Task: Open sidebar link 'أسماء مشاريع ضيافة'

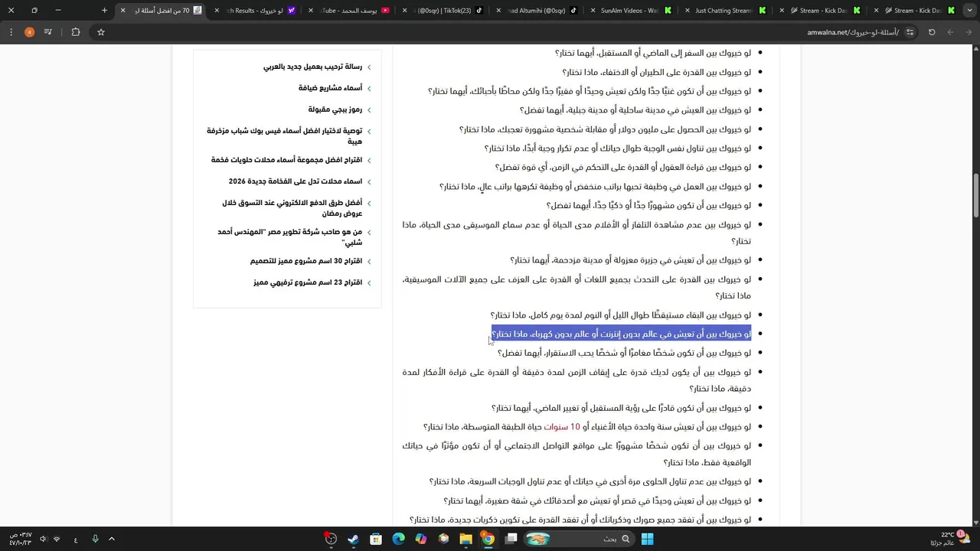Action: tap(331, 88)
